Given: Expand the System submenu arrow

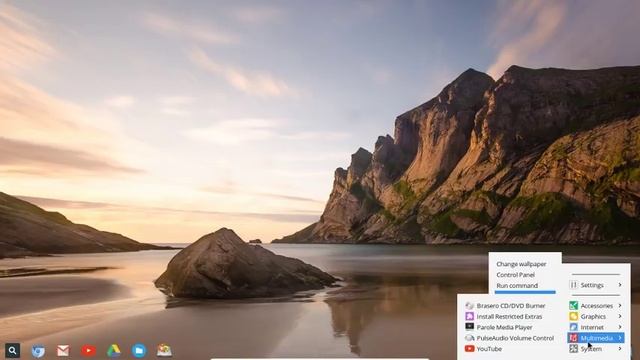Looking at the screenshot, I should pos(620,349).
